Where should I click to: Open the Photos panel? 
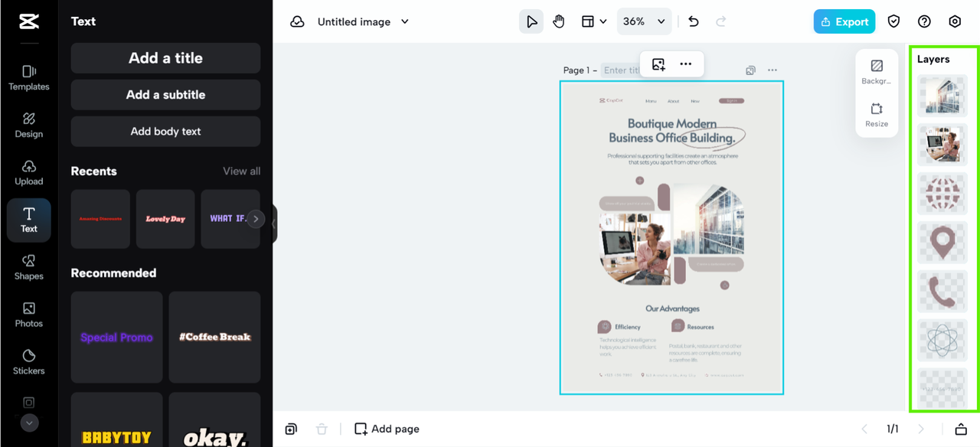[29, 315]
